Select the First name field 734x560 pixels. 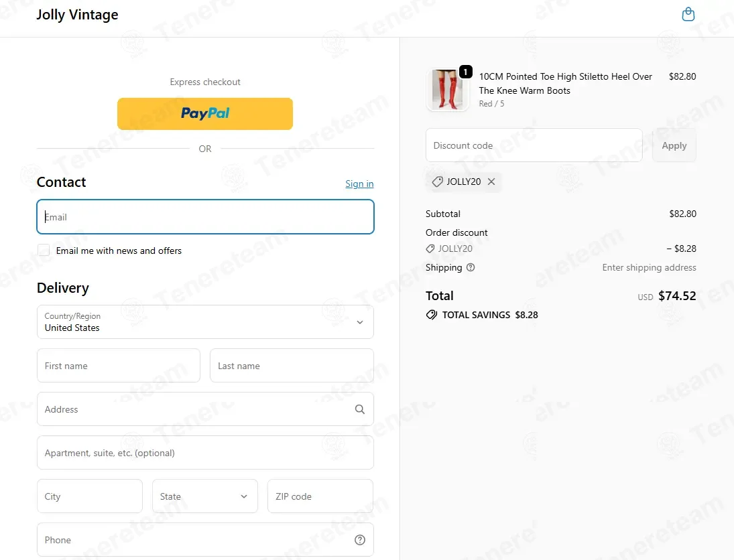[x=119, y=365]
